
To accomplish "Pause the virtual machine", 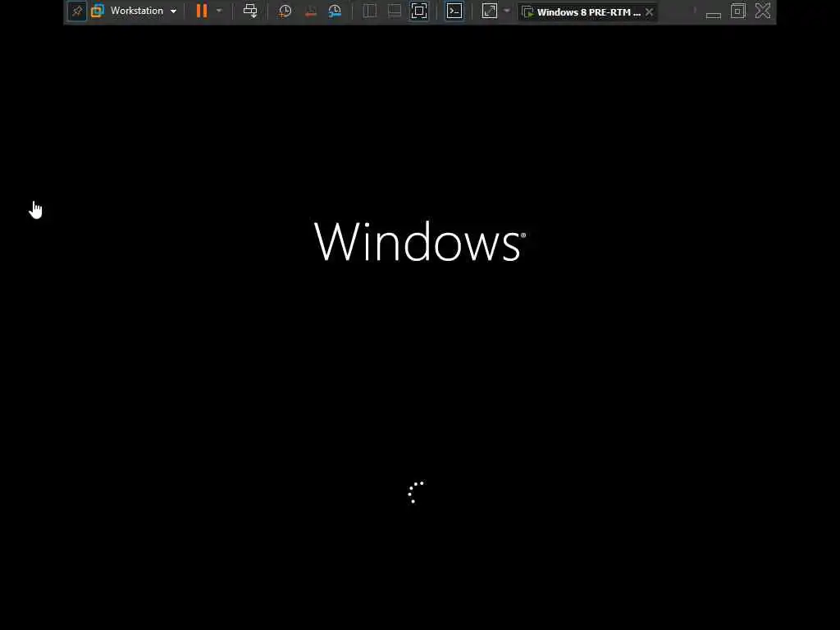I will [202, 11].
